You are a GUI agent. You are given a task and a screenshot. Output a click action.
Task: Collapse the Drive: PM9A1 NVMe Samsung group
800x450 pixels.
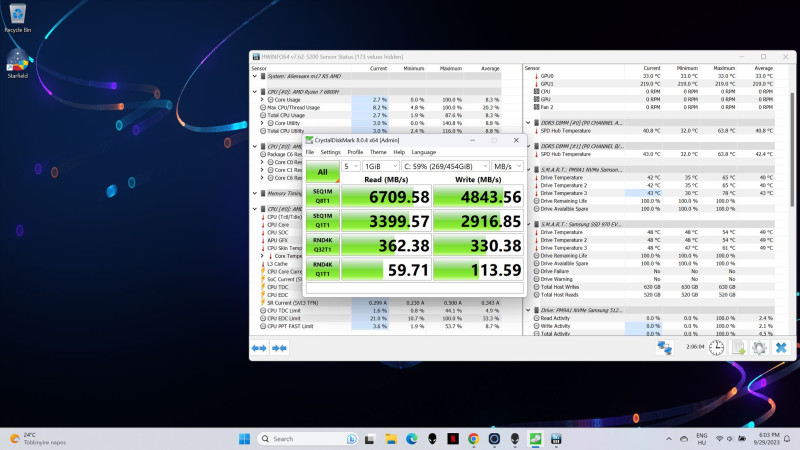pos(529,310)
